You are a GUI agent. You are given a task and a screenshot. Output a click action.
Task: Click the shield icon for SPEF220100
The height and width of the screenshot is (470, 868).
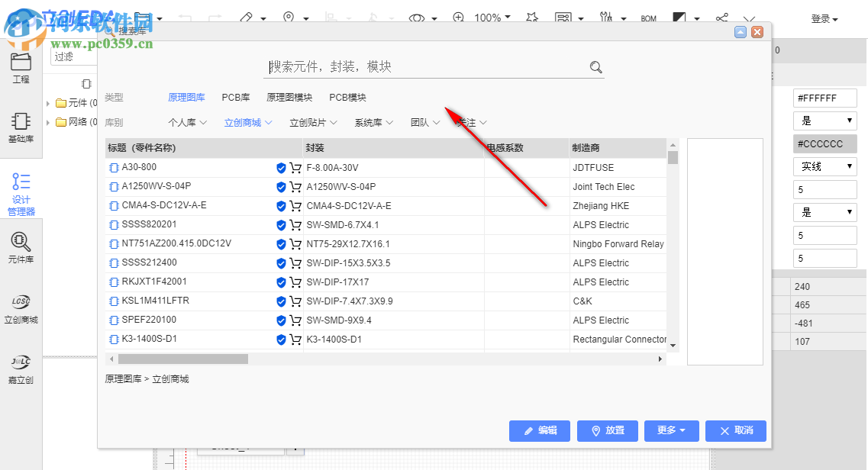pos(281,320)
